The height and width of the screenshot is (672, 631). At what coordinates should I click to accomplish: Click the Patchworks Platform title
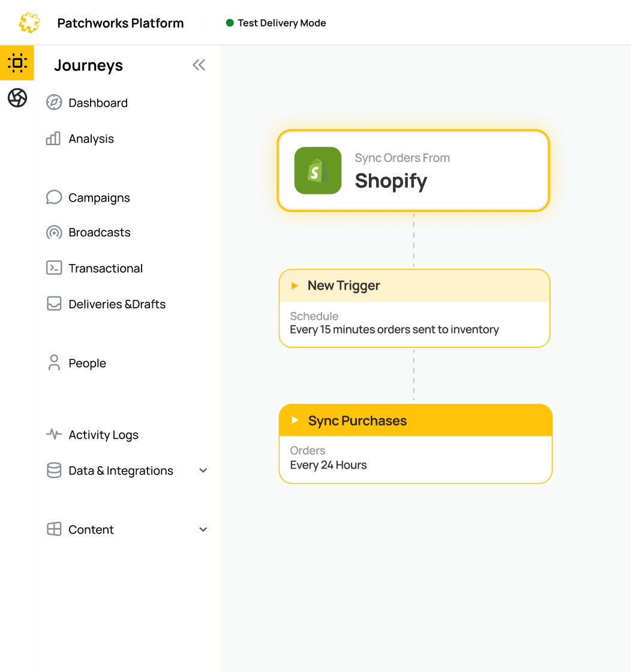[121, 23]
